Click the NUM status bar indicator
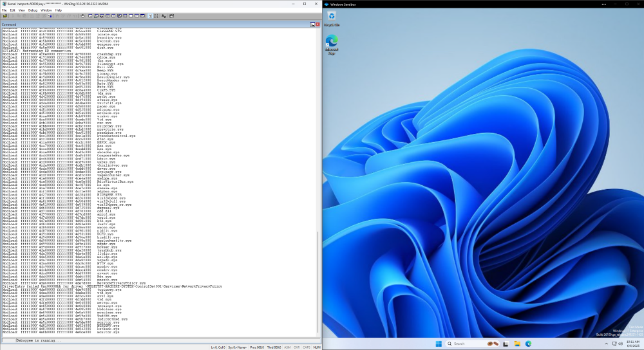644x350 pixels. coord(317,347)
